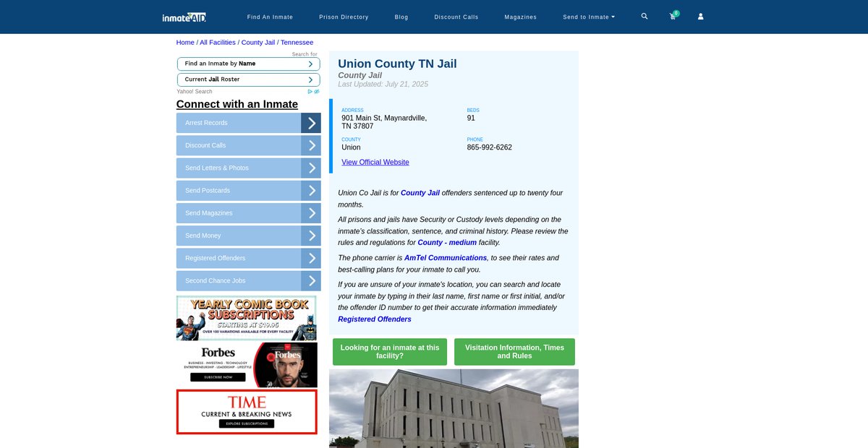Image resolution: width=868 pixels, height=448 pixels.
Task: Click the Yahoo! Search label
Action: 195,92
